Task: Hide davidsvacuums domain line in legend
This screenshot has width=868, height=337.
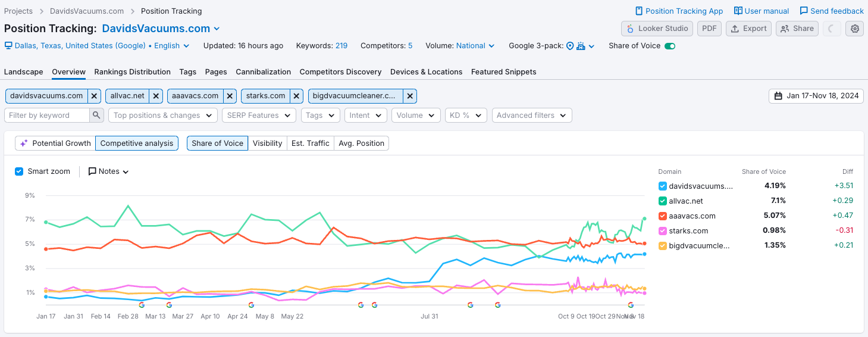Action: click(663, 186)
